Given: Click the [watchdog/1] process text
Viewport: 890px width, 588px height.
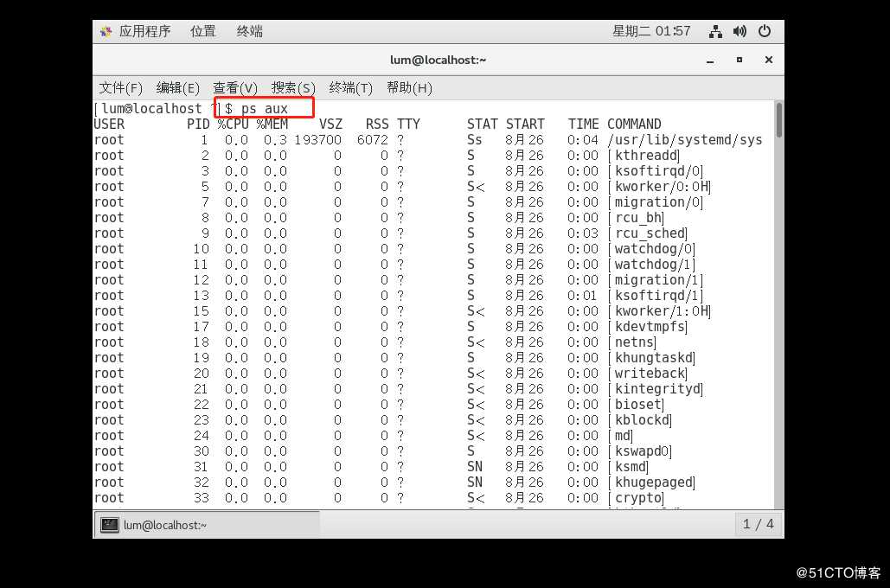Looking at the screenshot, I should coord(651,265).
